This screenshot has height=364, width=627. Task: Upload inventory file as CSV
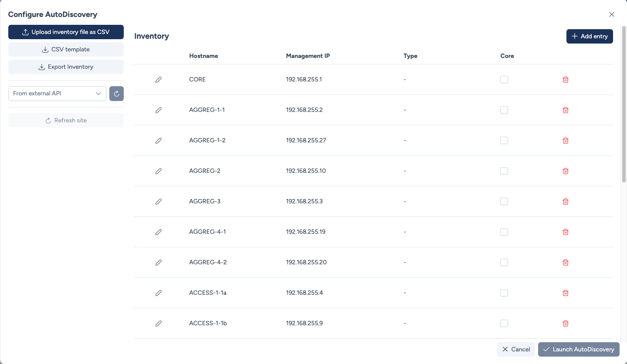(x=66, y=32)
